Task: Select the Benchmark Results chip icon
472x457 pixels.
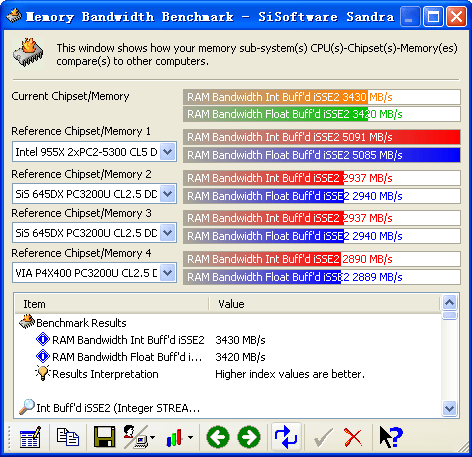Action: point(27,322)
